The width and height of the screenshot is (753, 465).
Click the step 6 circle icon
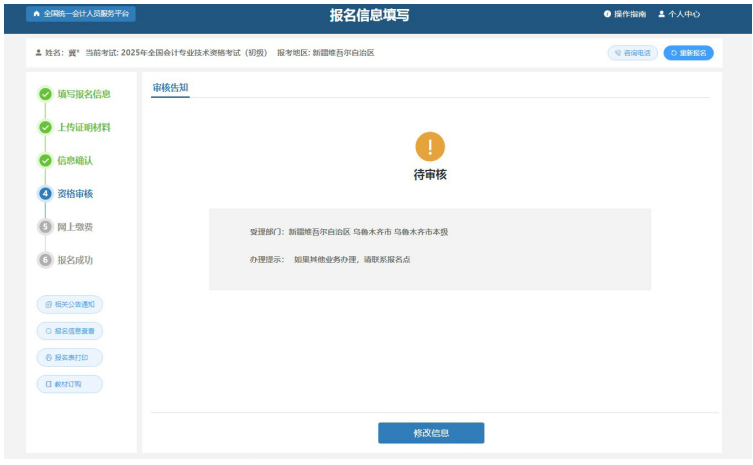46,260
